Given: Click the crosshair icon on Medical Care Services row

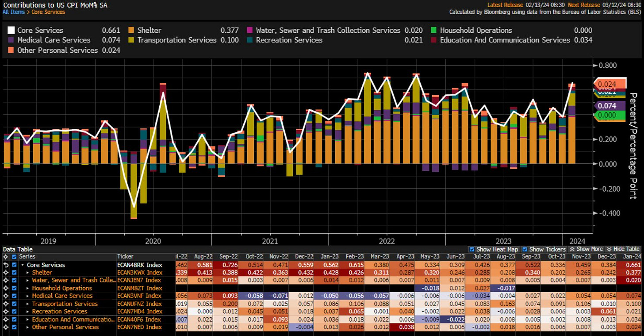Looking at the screenshot, I should [5, 296].
